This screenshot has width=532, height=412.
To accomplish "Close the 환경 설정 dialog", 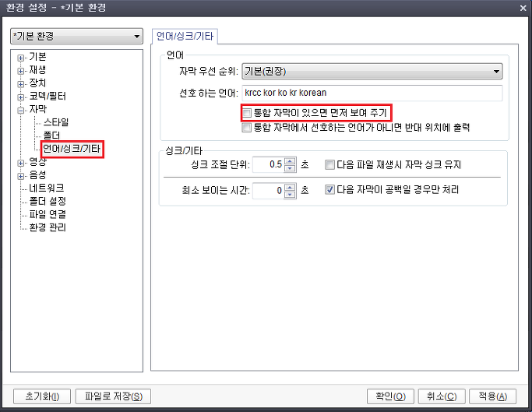I will tap(523, 8).
